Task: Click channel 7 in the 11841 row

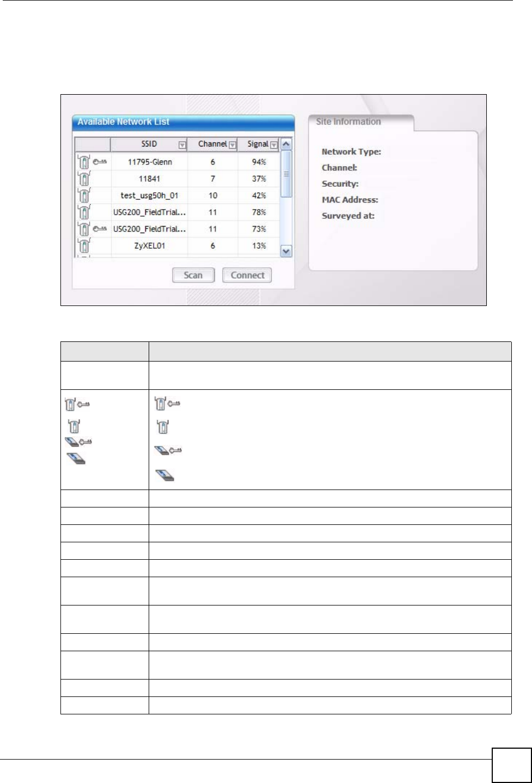Action: click(x=213, y=179)
